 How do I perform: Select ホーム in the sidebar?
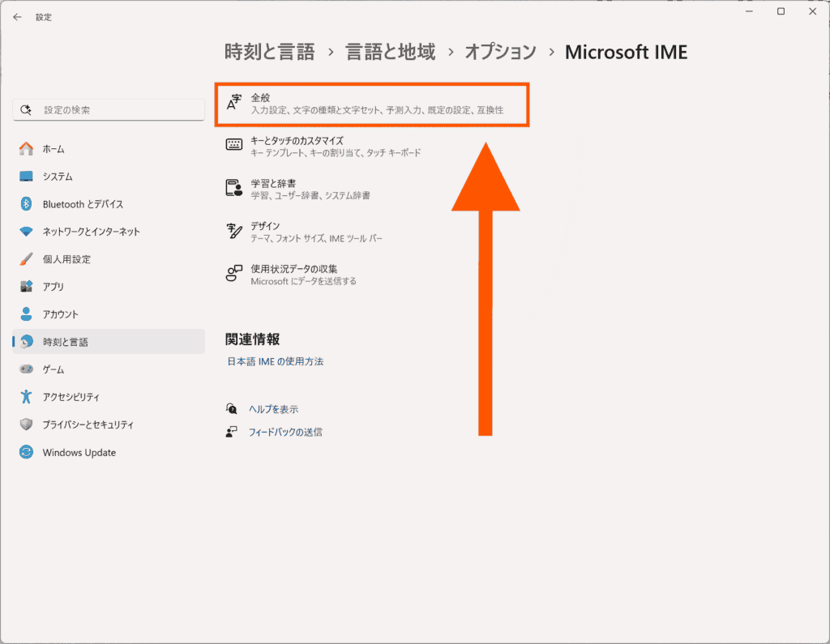109,149
